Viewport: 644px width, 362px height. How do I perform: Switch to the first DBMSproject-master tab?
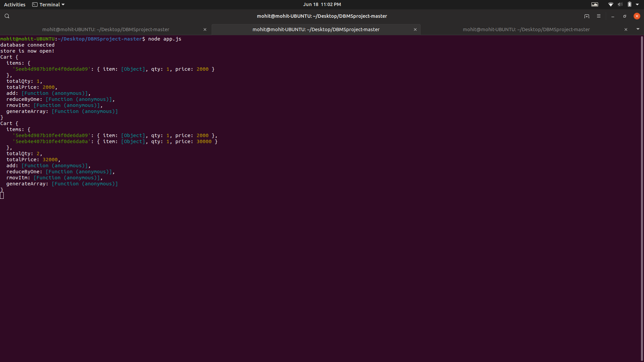click(106, 29)
